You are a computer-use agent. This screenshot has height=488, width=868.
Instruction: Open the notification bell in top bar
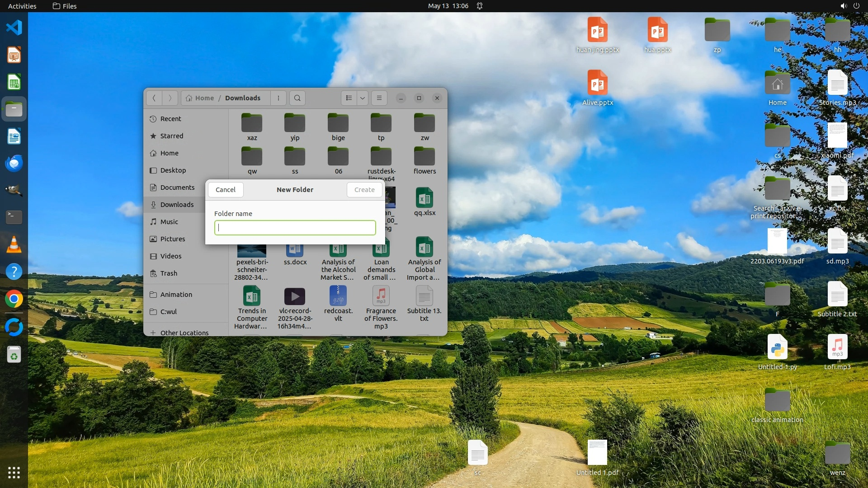[x=480, y=6]
